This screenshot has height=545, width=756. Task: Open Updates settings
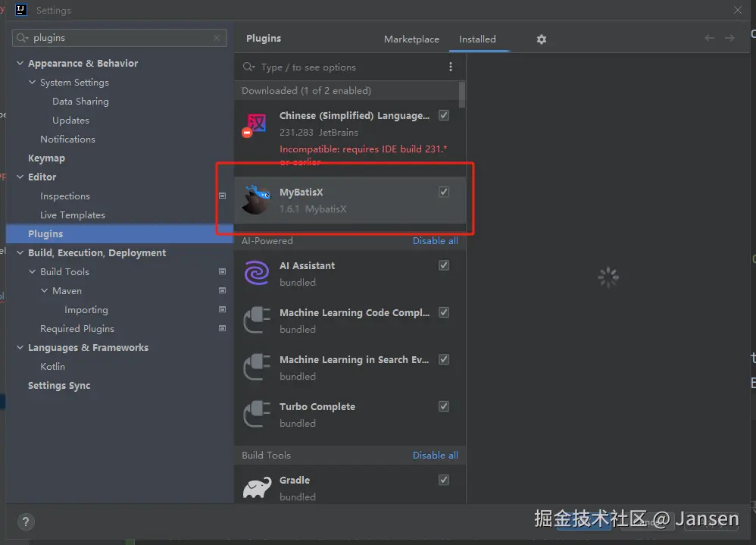tap(70, 120)
